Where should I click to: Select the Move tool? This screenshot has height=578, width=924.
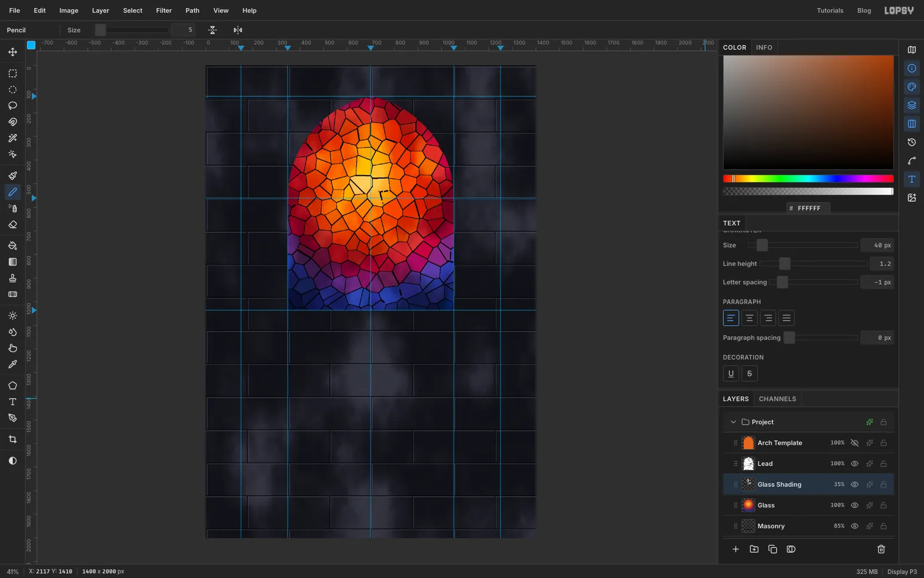[13, 52]
